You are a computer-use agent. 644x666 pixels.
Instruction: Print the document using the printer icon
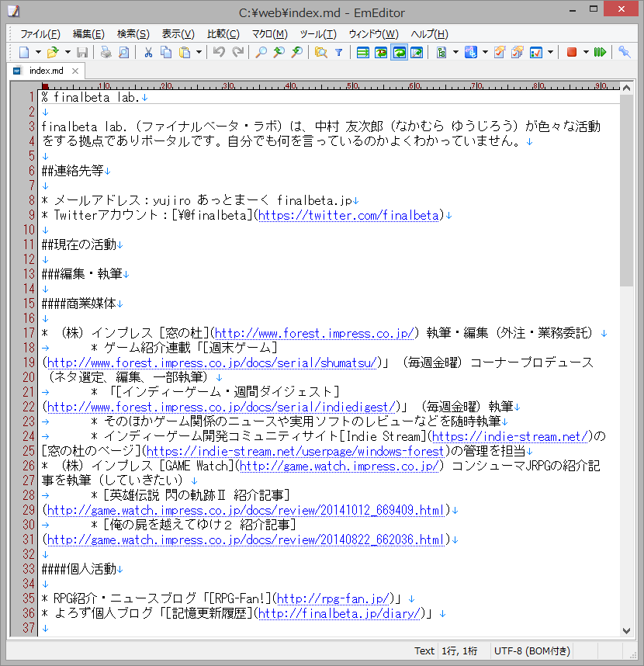pos(106,52)
